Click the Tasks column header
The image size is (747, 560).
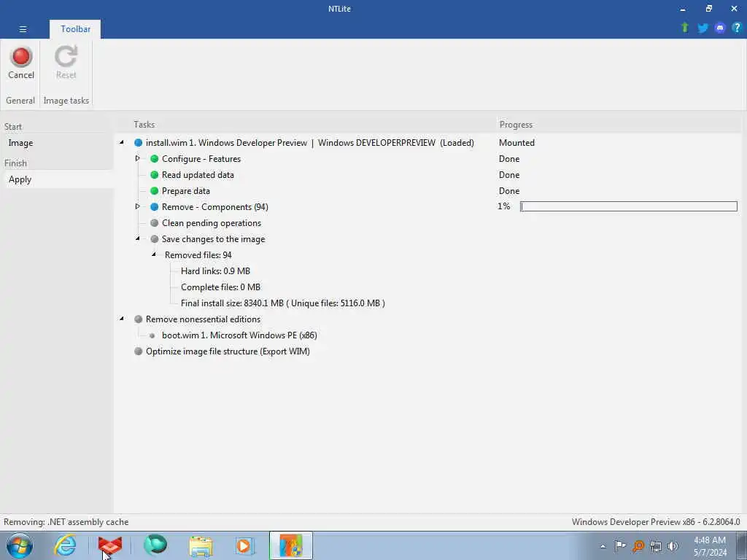point(144,124)
